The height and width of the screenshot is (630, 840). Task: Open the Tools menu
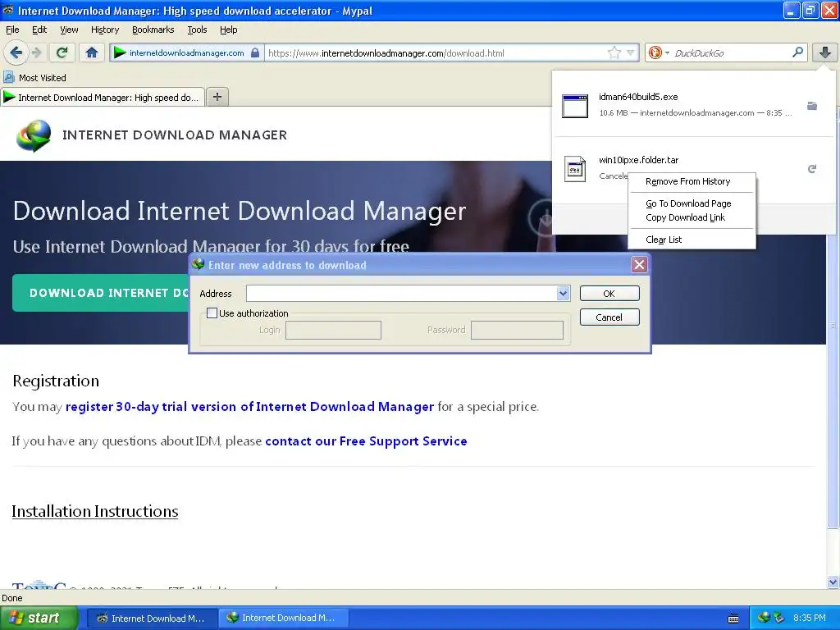(197, 30)
